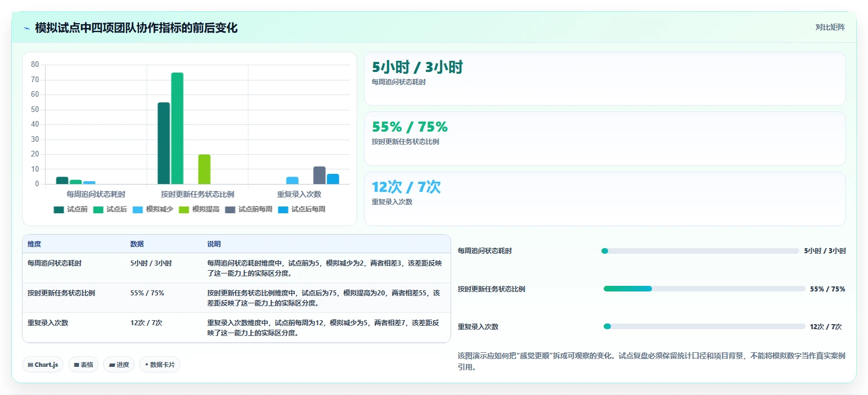Click 重复录入次数 progress bar
The width and height of the screenshot is (868, 395).
click(x=704, y=326)
